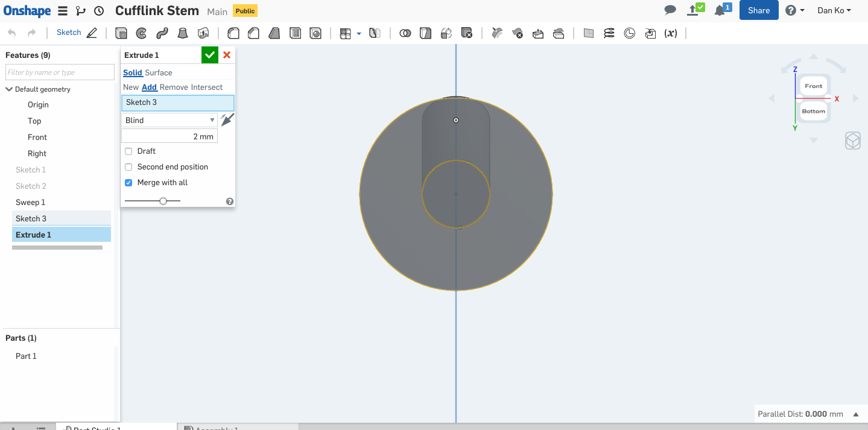Image resolution: width=868 pixels, height=430 pixels.
Task: Switch extrude type to Surface
Action: (x=159, y=72)
